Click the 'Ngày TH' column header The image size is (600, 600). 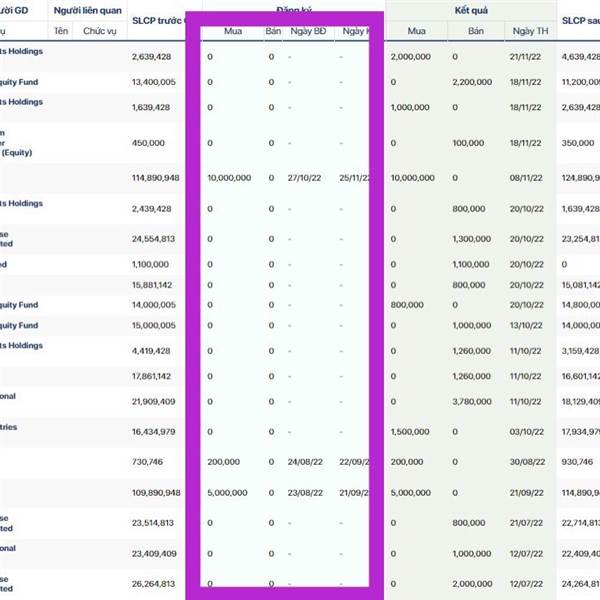point(530,31)
